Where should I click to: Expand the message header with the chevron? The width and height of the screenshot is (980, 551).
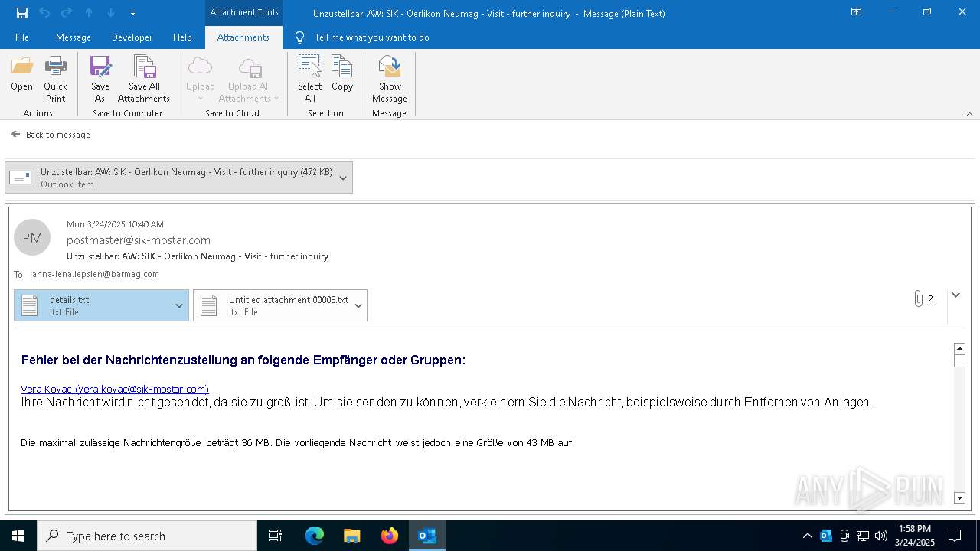click(x=955, y=295)
